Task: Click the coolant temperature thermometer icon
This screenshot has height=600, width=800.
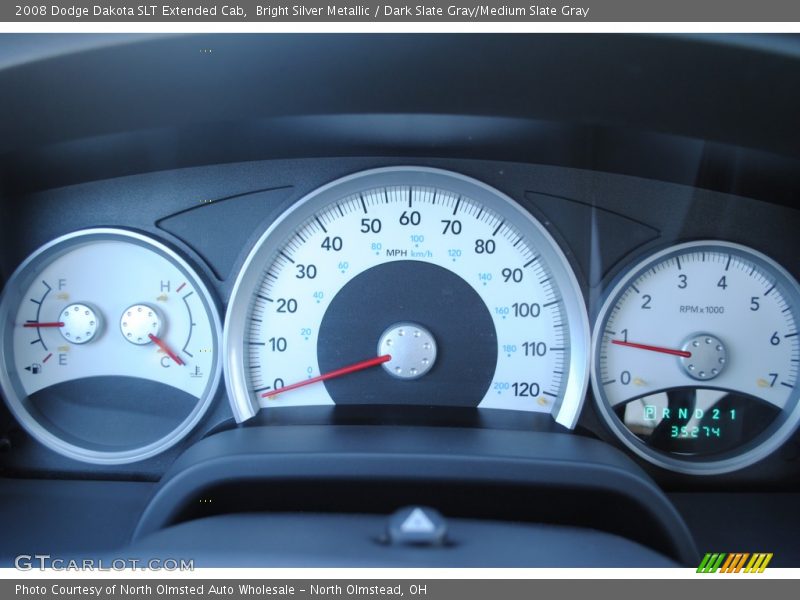Action: (x=195, y=371)
